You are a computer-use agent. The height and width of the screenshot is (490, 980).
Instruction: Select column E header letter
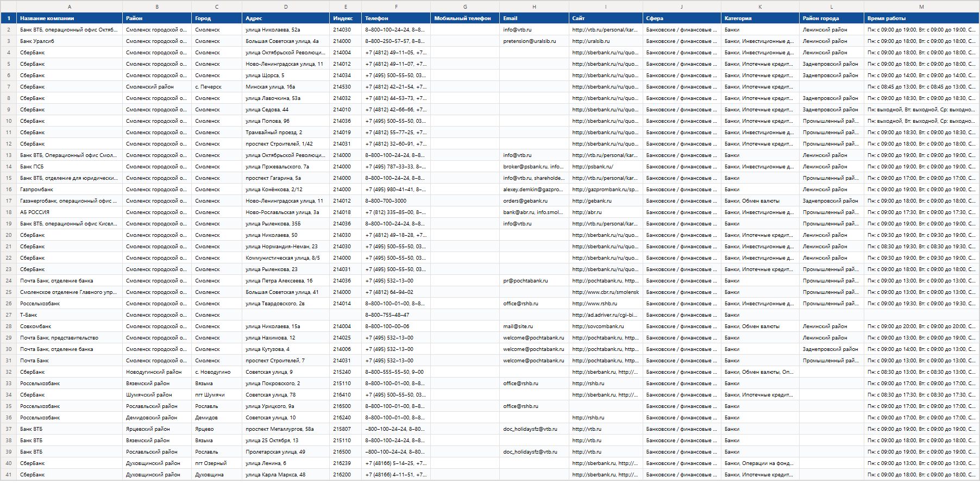tap(345, 7)
